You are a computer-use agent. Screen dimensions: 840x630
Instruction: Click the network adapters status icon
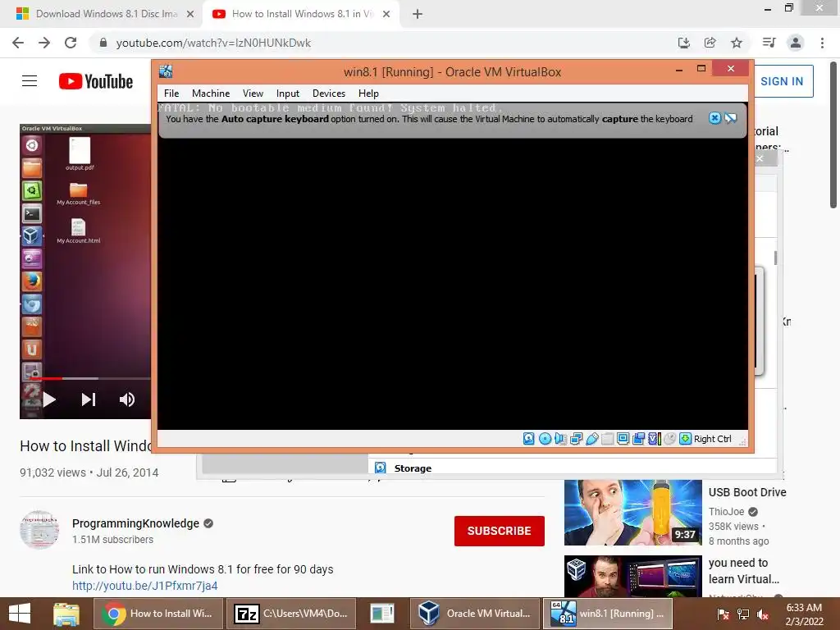577,439
